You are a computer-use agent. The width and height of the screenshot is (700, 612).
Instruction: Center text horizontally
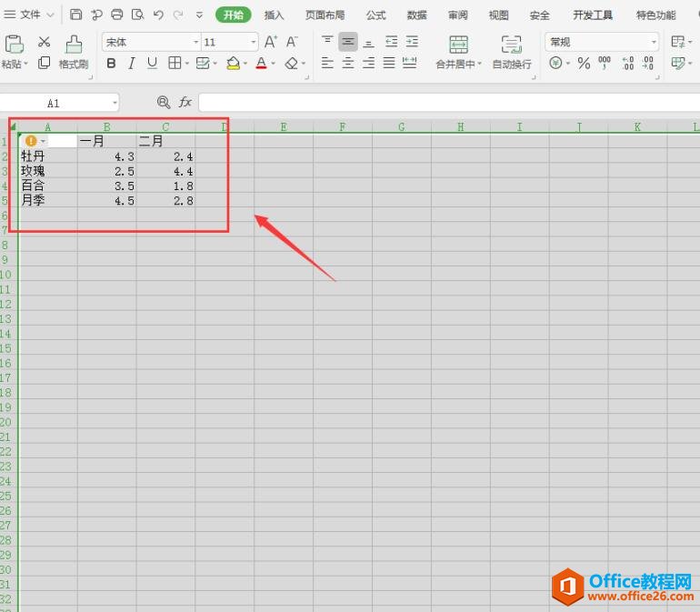348,63
